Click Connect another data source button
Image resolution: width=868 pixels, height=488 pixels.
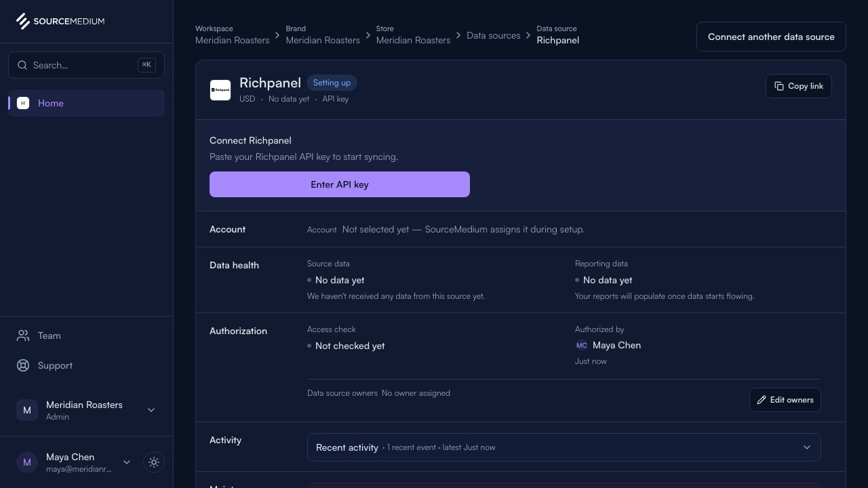coord(771,37)
